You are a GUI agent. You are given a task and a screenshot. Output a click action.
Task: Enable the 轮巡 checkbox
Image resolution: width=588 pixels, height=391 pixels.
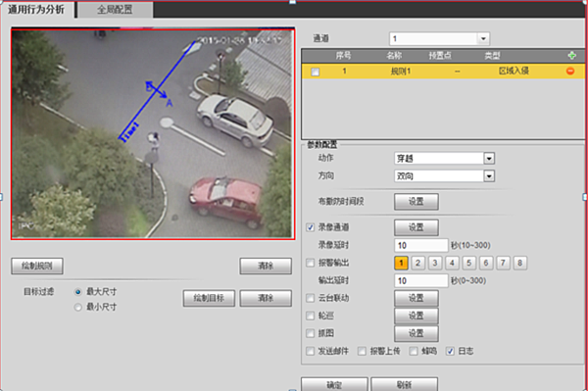point(310,316)
